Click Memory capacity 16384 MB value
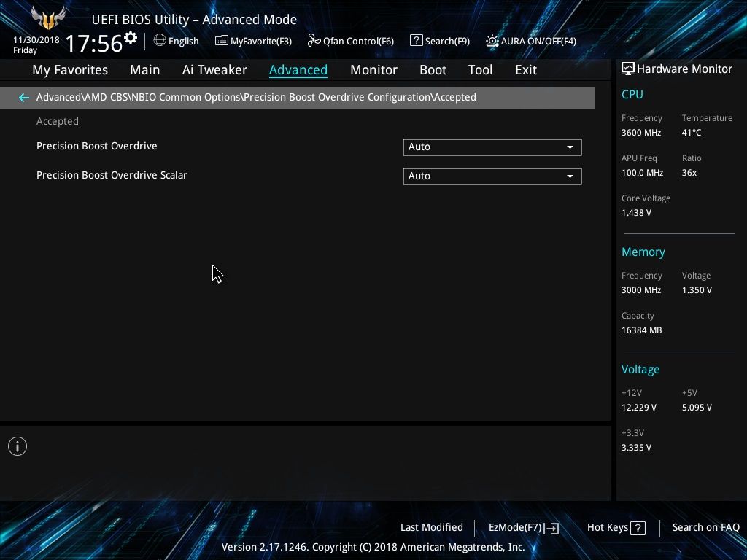This screenshot has width=747, height=560. point(641,330)
